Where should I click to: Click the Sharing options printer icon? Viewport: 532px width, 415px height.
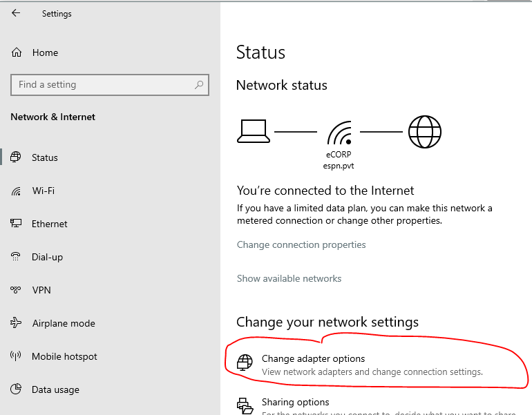245,405
